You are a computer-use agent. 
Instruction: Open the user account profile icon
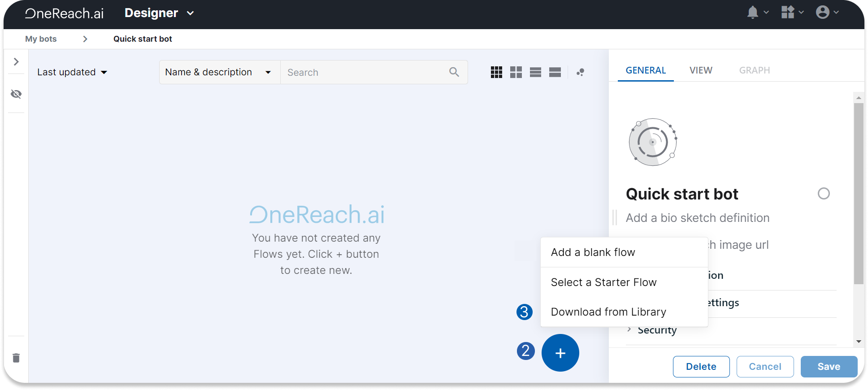tap(823, 13)
